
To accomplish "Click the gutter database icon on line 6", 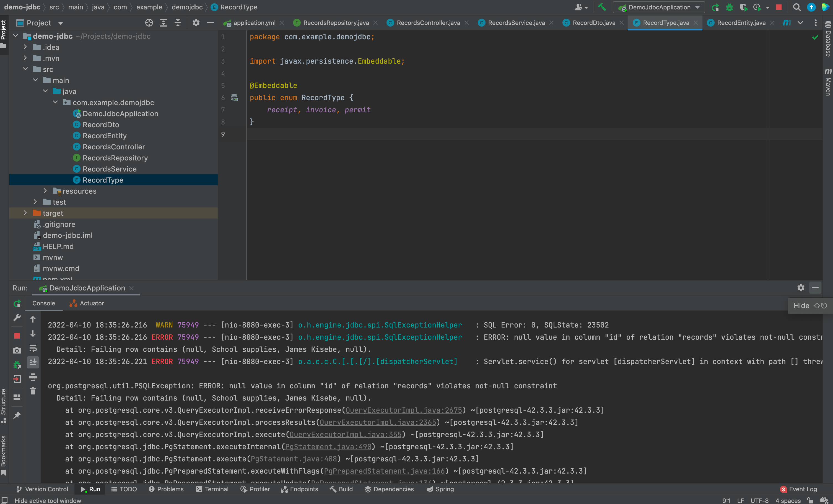I will (x=234, y=98).
